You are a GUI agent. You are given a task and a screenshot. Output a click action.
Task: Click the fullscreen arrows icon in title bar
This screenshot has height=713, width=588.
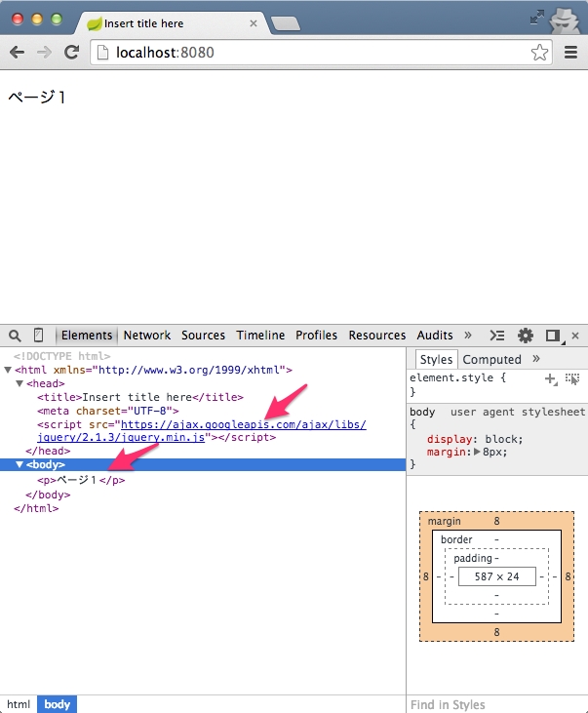(x=537, y=18)
